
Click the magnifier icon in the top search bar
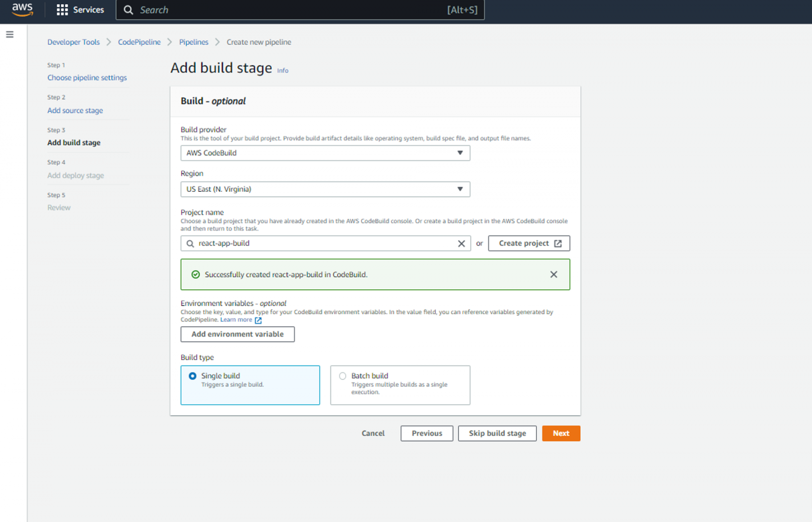point(128,9)
